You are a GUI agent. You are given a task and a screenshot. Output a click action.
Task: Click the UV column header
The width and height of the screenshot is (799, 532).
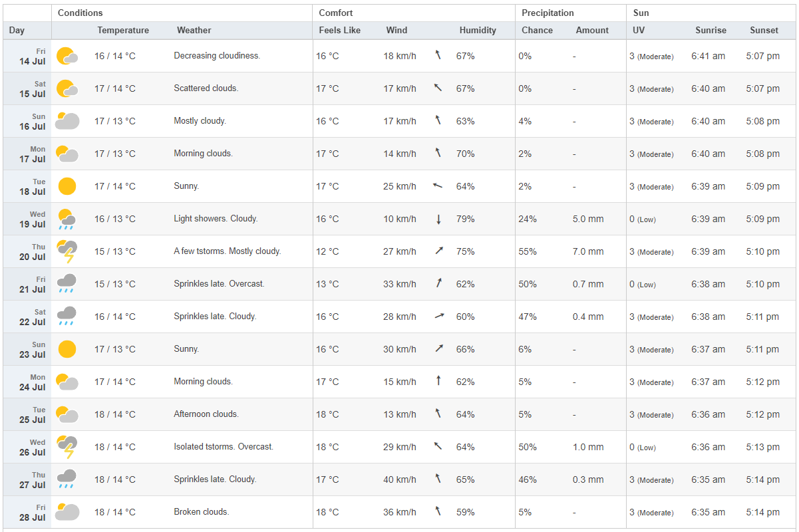[x=639, y=31]
